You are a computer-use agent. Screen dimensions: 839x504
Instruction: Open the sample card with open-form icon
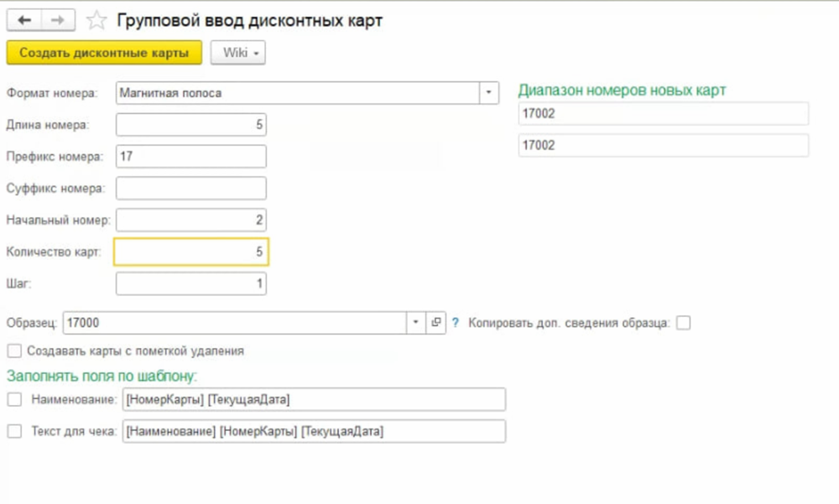point(436,322)
